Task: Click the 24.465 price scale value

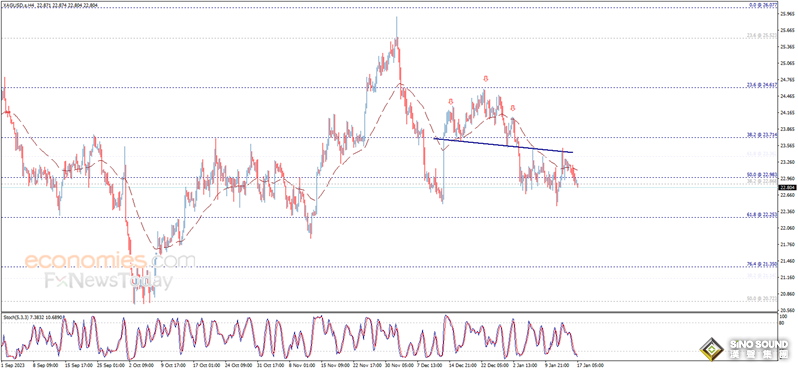Action: coord(786,96)
